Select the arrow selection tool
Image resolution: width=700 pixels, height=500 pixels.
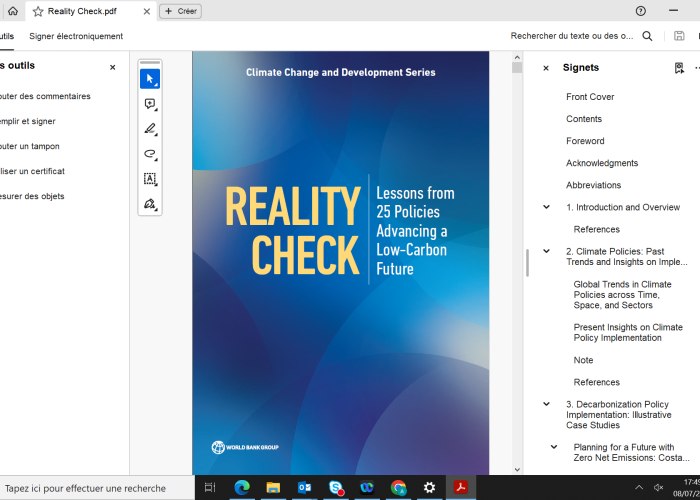(x=150, y=79)
